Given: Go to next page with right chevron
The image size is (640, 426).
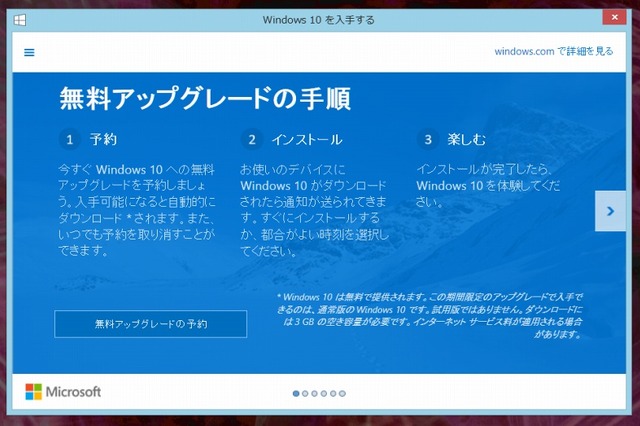Looking at the screenshot, I should coord(610,211).
